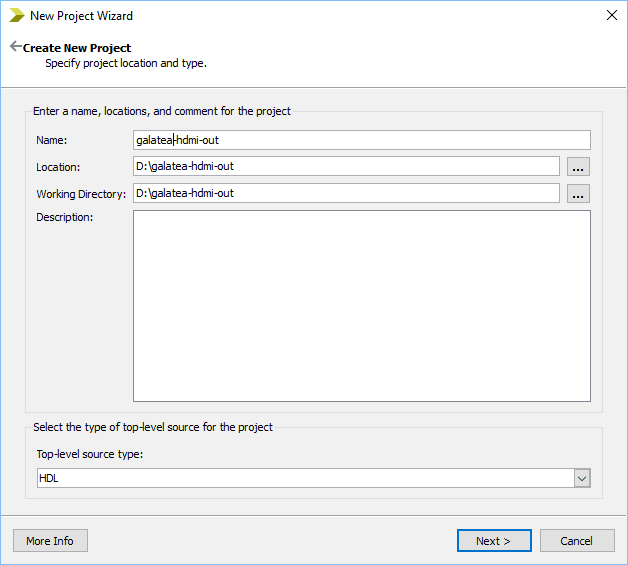
Task: Click the "Working Directory:" label
Action: (x=81, y=194)
